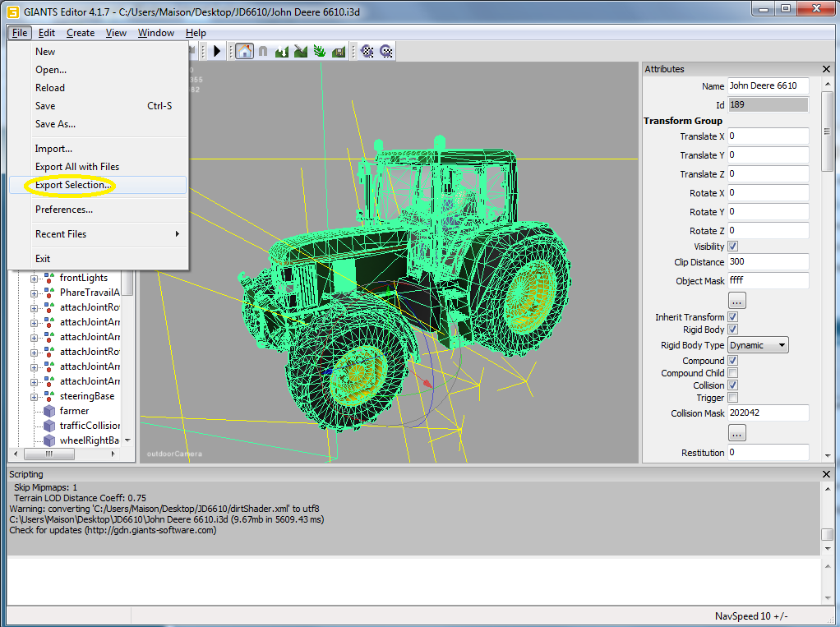
Task: Choose Export All with Files
Action: pos(98,167)
